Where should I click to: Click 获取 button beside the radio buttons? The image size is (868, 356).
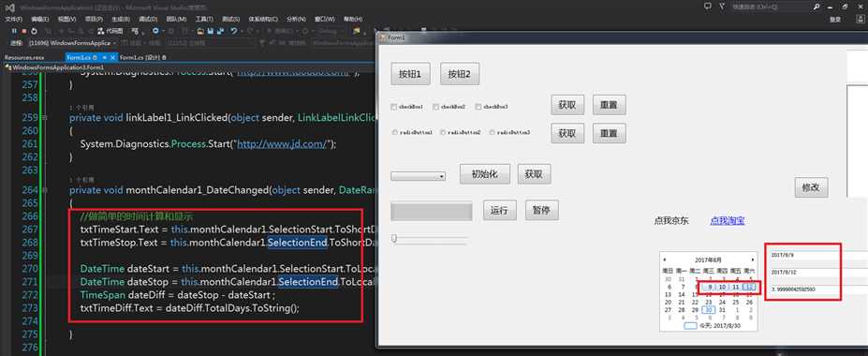pyautogui.click(x=567, y=133)
